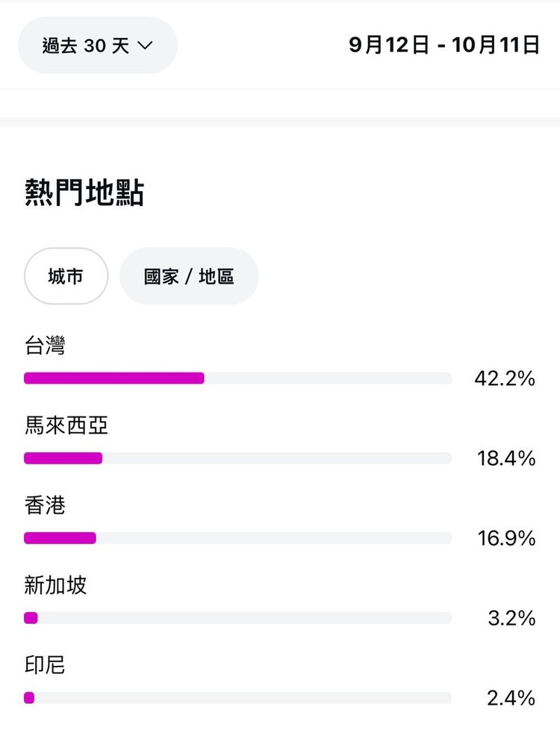Click the 42.2% percentage value

click(505, 379)
